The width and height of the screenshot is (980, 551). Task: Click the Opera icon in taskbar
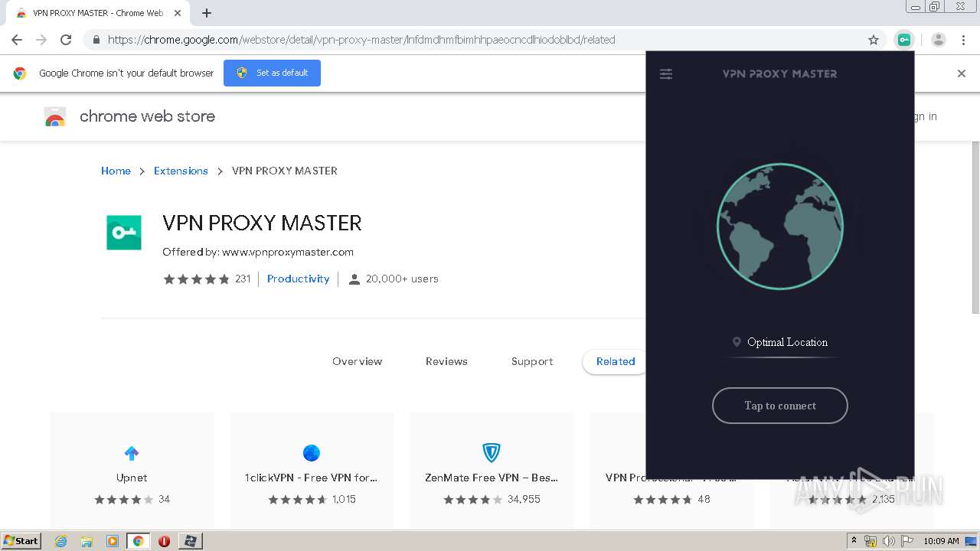tap(164, 541)
